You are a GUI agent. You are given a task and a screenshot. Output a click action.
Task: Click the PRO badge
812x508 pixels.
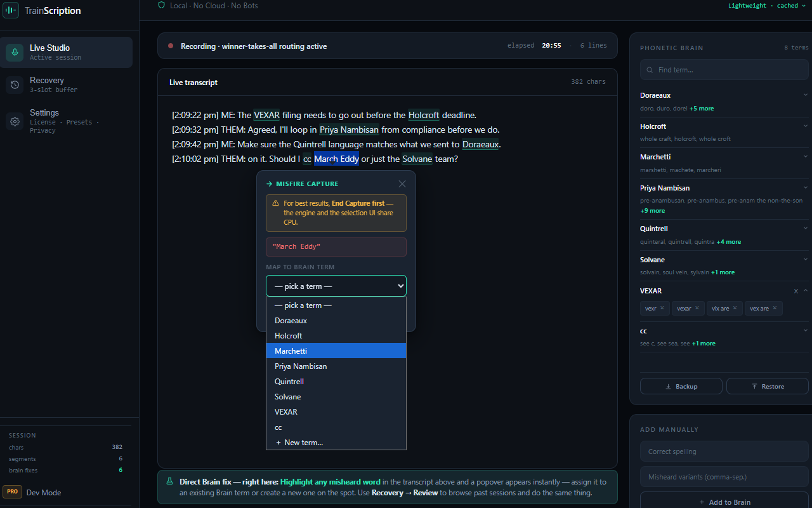[13, 491]
